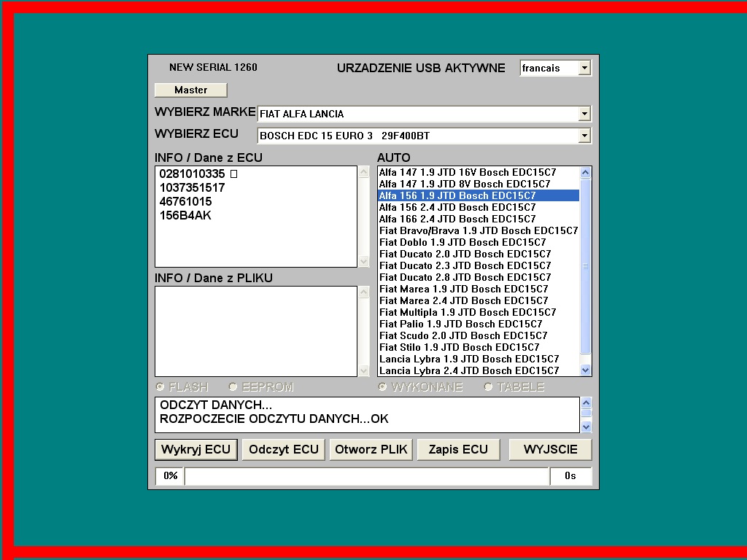Click file info box scroll down arrow
747x560 pixels.
pyautogui.click(x=364, y=370)
